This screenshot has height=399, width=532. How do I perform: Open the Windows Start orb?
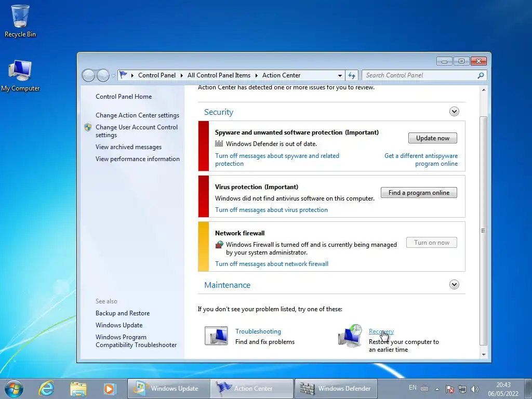coord(14,389)
